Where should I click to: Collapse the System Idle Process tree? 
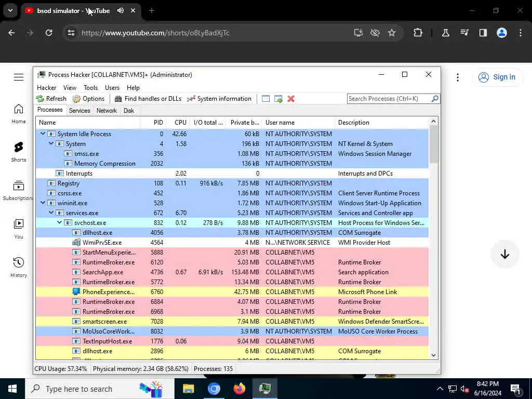pos(43,134)
